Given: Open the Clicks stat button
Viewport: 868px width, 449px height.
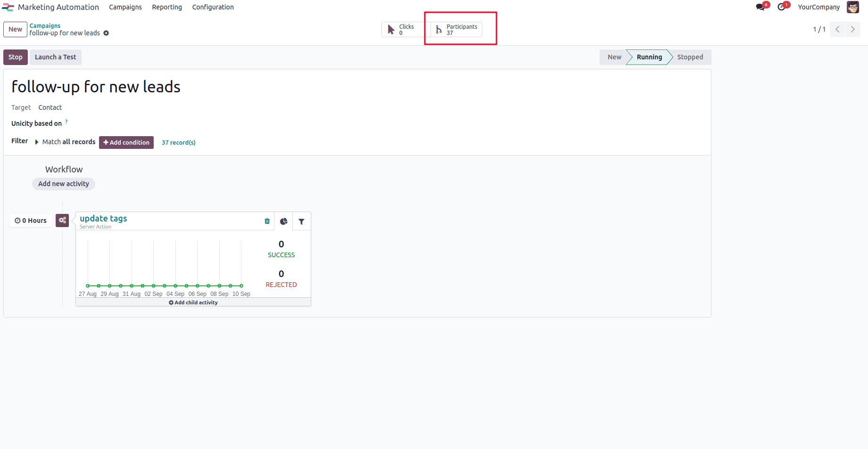Looking at the screenshot, I should point(403,29).
